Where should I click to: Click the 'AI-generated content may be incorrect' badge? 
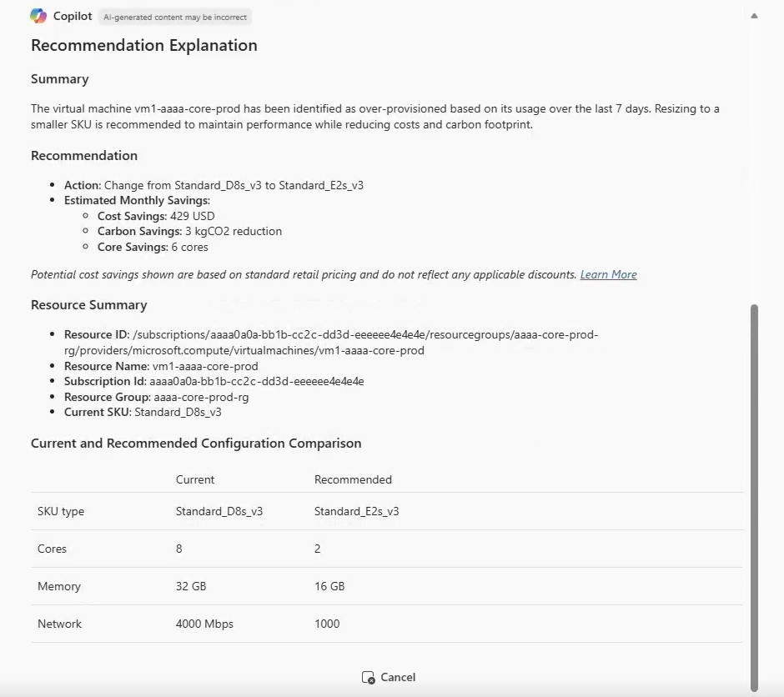[x=174, y=16]
